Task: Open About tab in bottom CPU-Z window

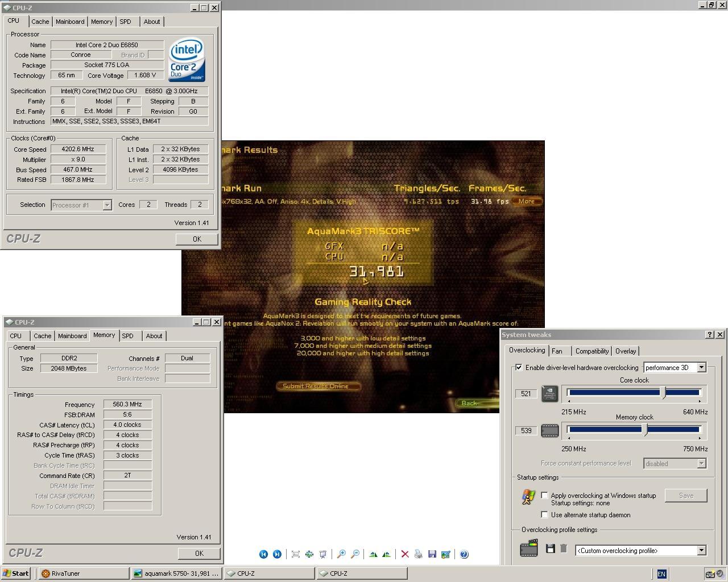Action: 154,336
